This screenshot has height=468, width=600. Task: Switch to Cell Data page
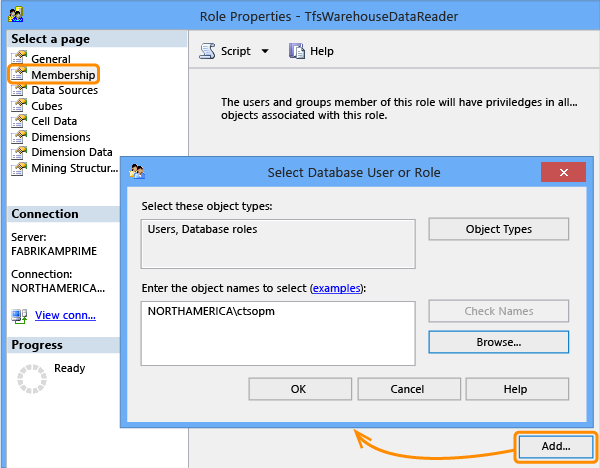click(x=54, y=121)
